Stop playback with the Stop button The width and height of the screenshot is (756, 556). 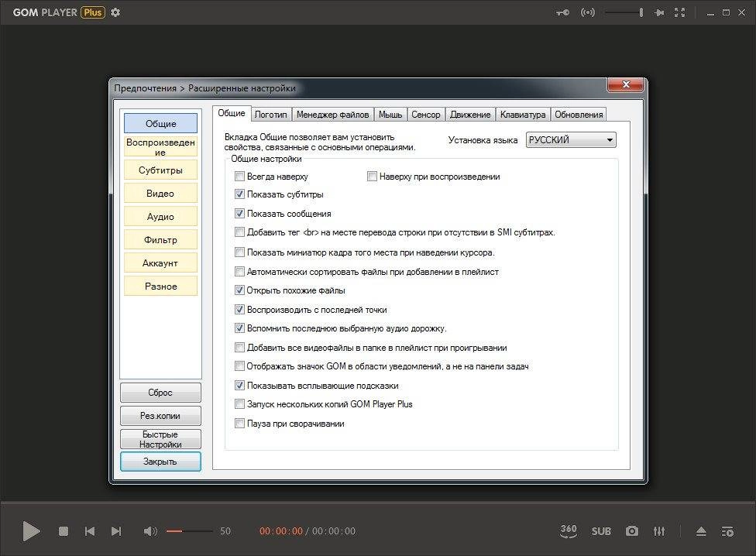[x=64, y=531]
